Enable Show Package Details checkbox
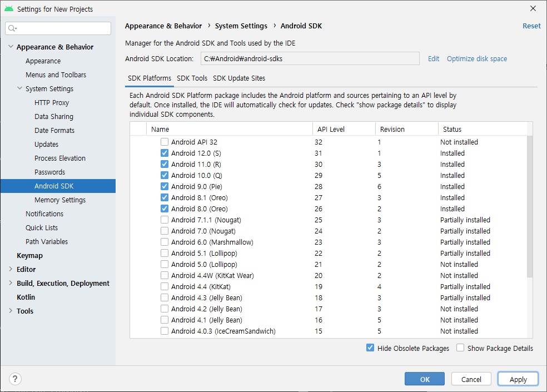Screen dimensions: 547x392 coord(460,348)
